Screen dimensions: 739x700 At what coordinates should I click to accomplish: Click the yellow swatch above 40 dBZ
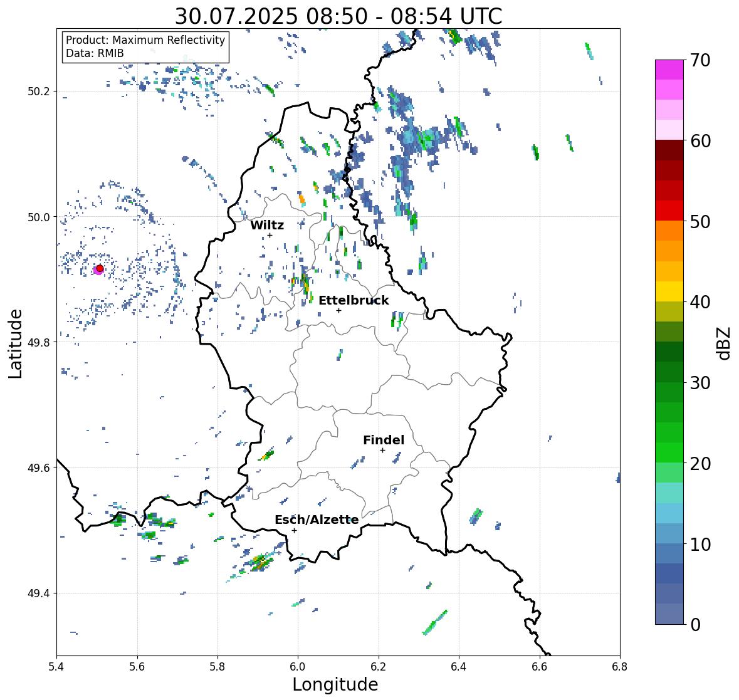[x=669, y=291]
